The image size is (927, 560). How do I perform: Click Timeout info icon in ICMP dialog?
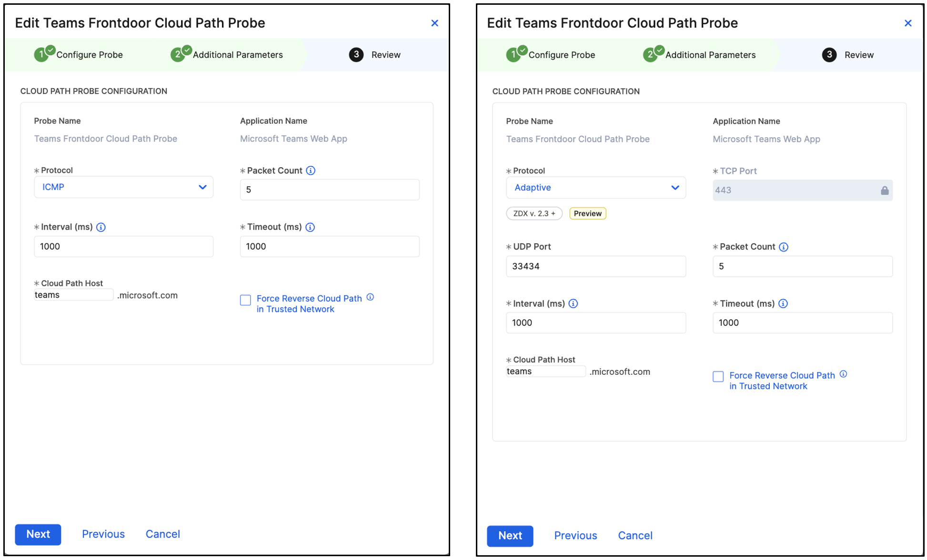(x=310, y=227)
